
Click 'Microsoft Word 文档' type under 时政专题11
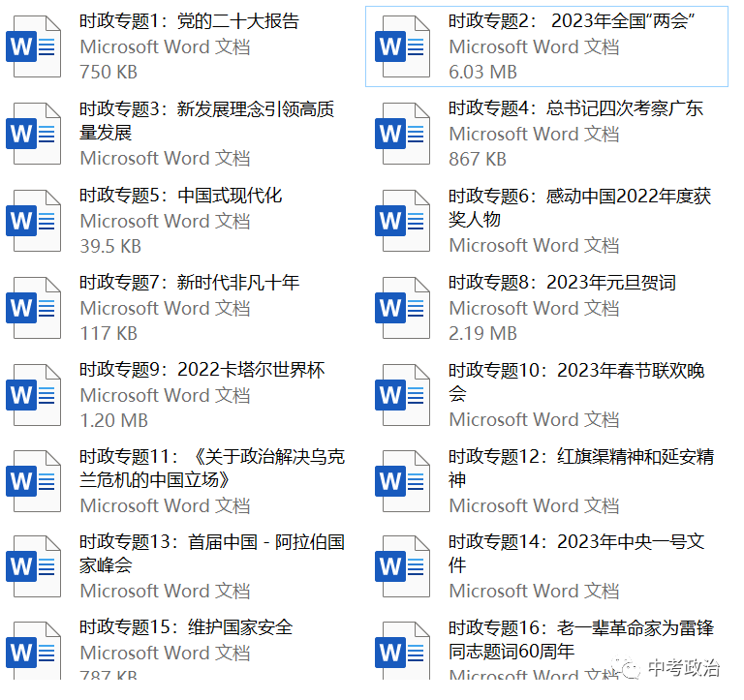click(165, 506)
